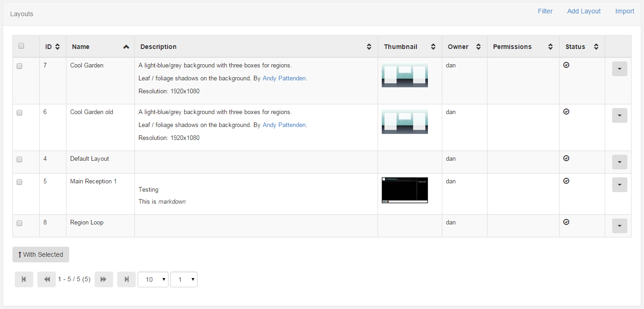644x309 pixels.
Task: Check the box for Region Loop
Action: (x=19, y=223)
